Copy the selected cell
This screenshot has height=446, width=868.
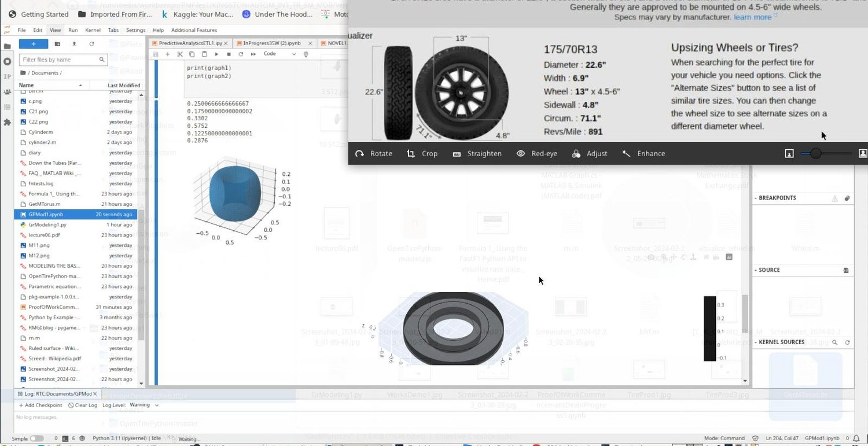(x=192, y=54)
